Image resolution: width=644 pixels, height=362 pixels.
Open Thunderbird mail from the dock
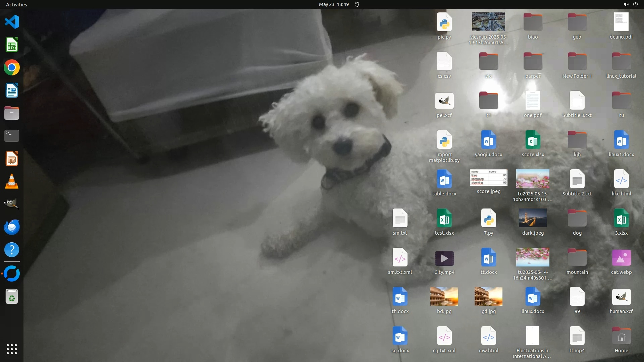point(12,227)
